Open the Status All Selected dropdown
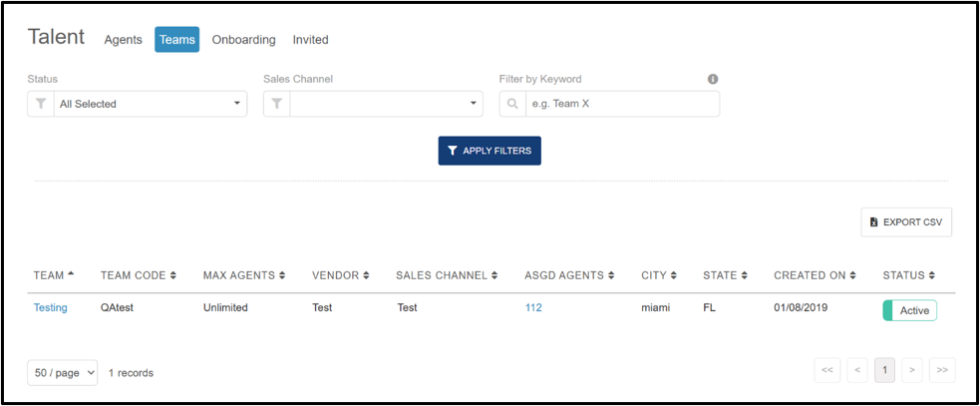Screen dimensions: 980x406 (x=150, y=104)
